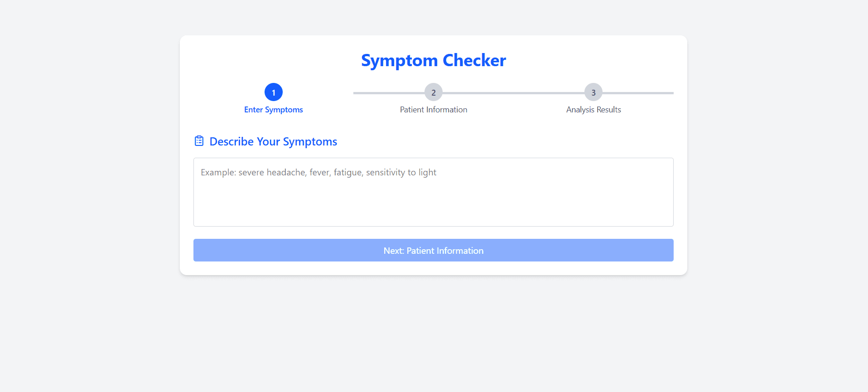Click the word Symptom in the title
The width and height of the screenshot is (868, 392).
click(399, 60)
